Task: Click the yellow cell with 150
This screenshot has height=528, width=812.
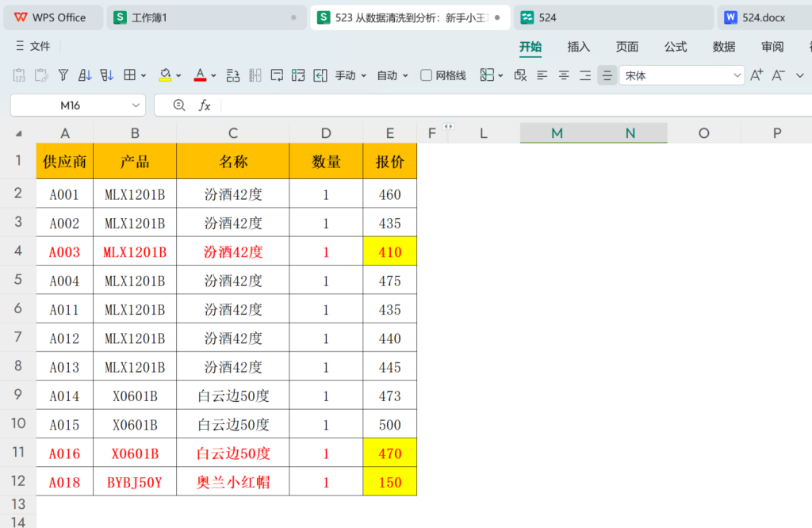Action: click(390, 482)
